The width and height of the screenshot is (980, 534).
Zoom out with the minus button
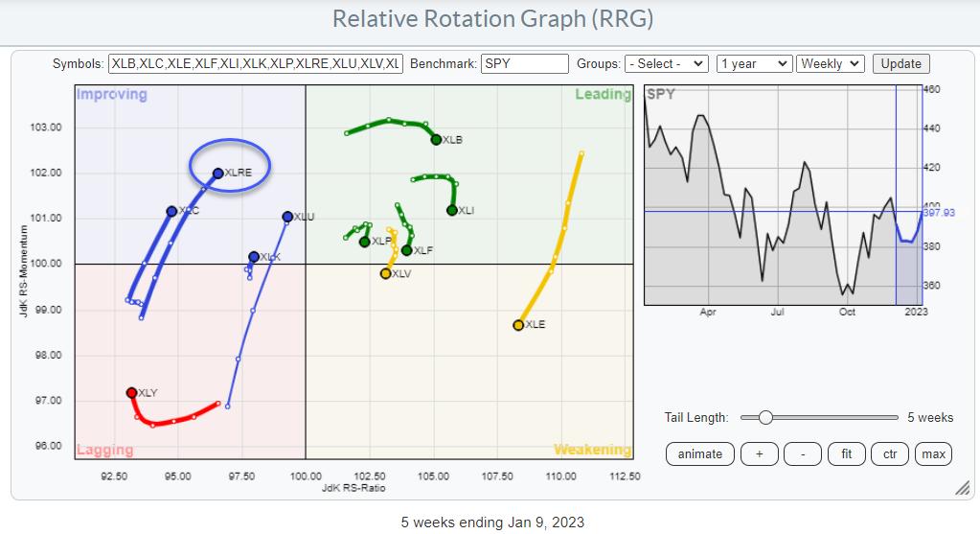coord(801,453)
